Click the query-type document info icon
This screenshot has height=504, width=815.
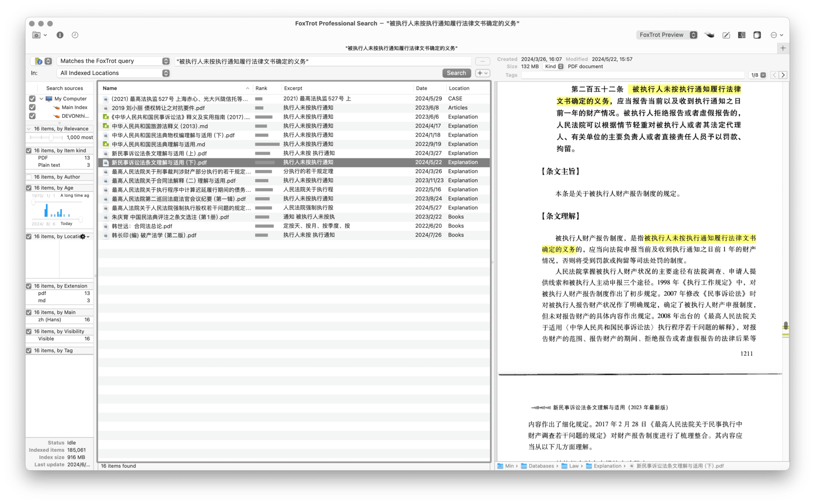coord(39,61)
